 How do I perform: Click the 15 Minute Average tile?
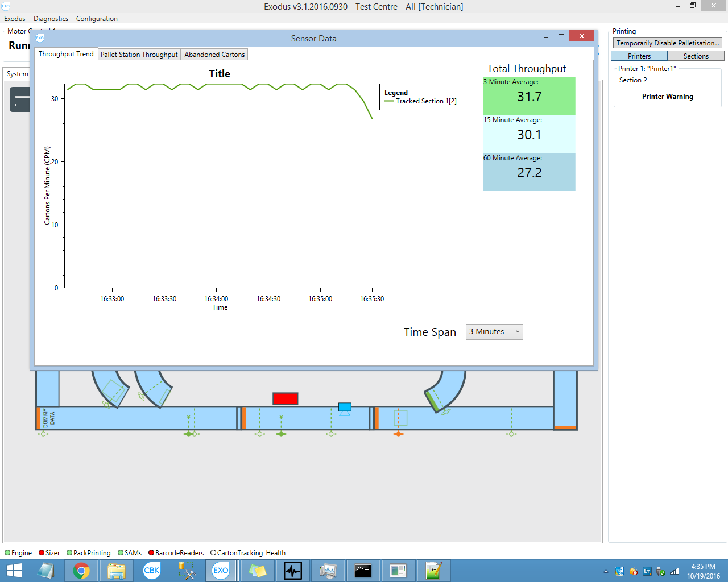click(530, 134)
